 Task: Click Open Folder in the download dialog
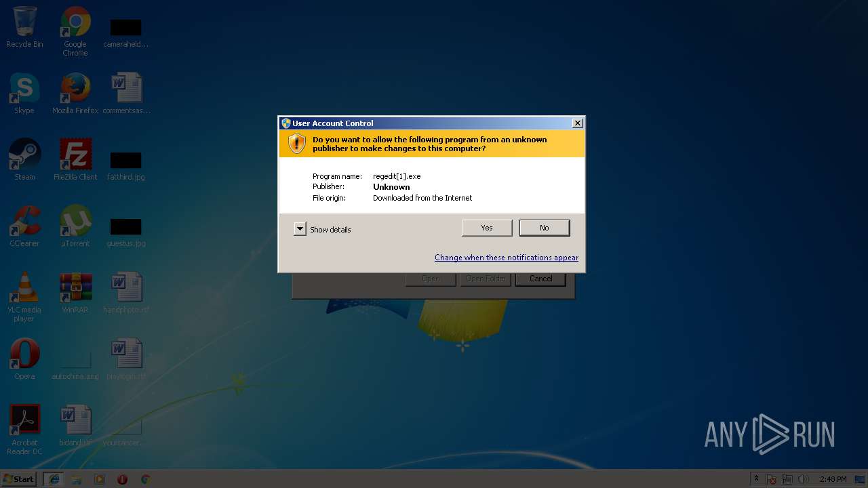coord(486,279)
